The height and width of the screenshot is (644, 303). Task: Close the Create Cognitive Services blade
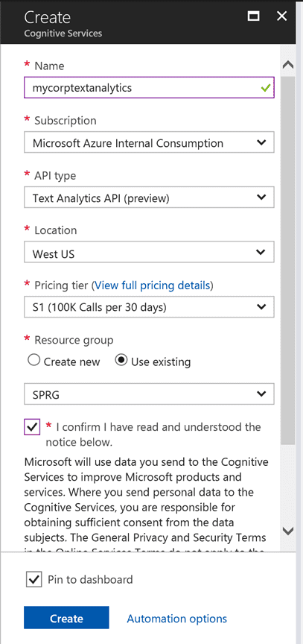coord(282,16)
